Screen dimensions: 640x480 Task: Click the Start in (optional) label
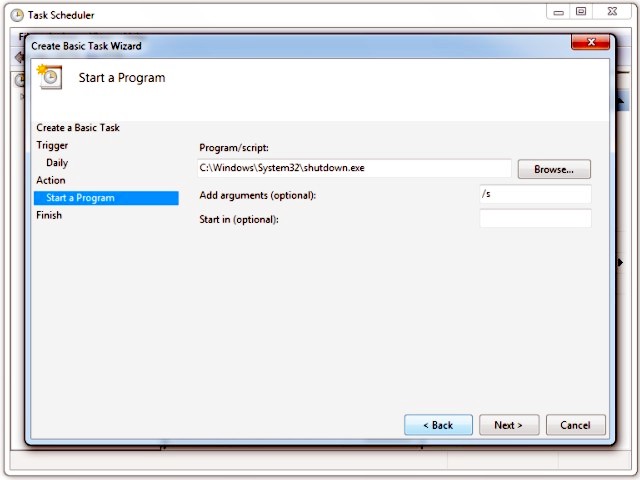[239, 220]
